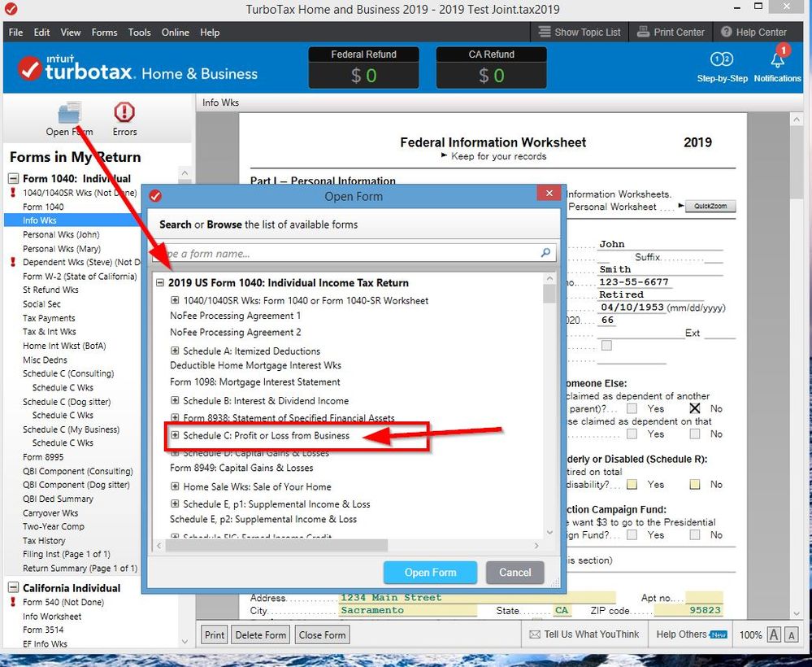Expand Schedule E, p1: Supplemental Income & Loss
Viewport: 812px width, 667px height.
(x=175, y=504)
